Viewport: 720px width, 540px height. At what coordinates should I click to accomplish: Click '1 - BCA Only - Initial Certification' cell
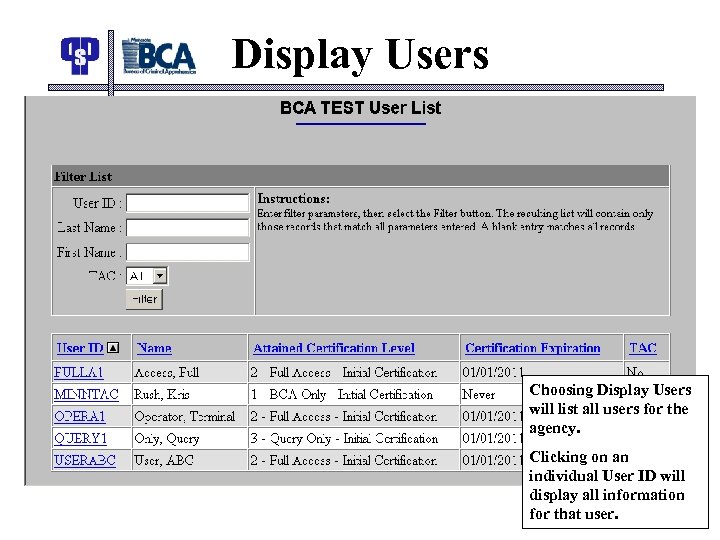point(353,394)
